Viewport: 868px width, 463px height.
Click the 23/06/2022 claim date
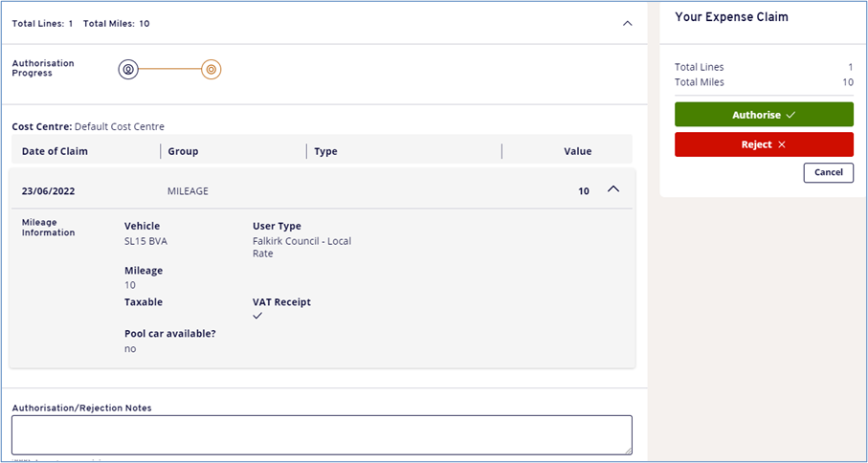[48, 191]
